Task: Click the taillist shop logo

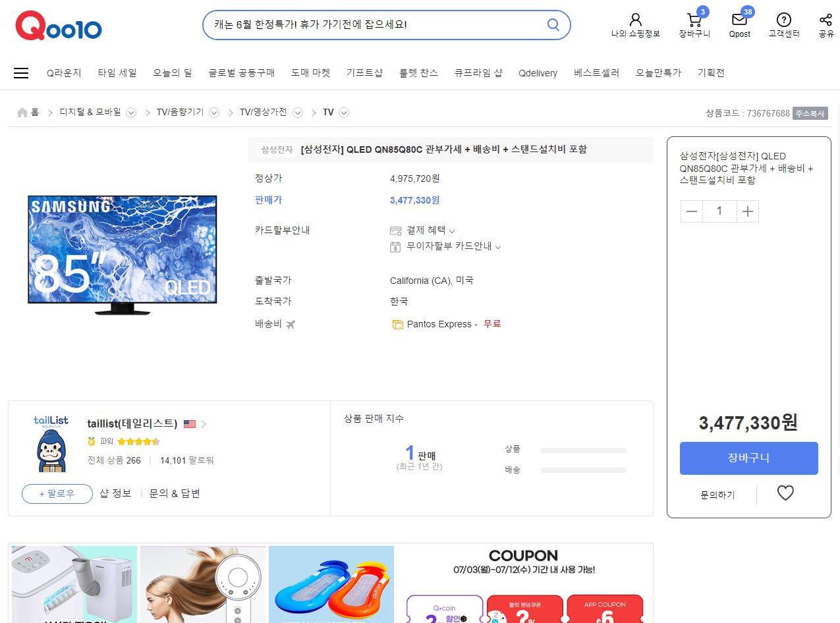Action: pos(51,443)
